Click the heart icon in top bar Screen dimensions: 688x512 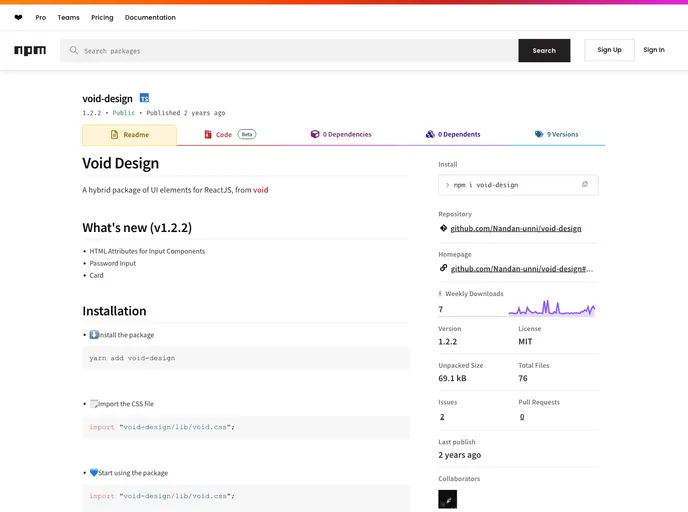coord(18,18)
